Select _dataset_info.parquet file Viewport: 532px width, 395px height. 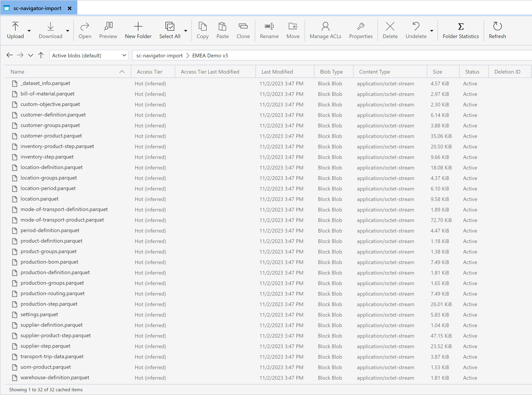[x=46, y=83]
